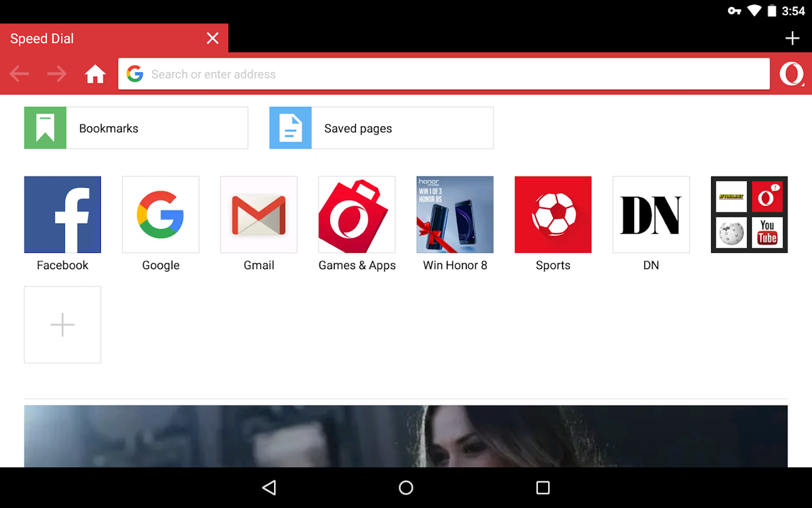Image resolution: width=812 pixels, height=508 pixels.
Task: Tap the VPN key status icon
Action: (x=734, y=11)
